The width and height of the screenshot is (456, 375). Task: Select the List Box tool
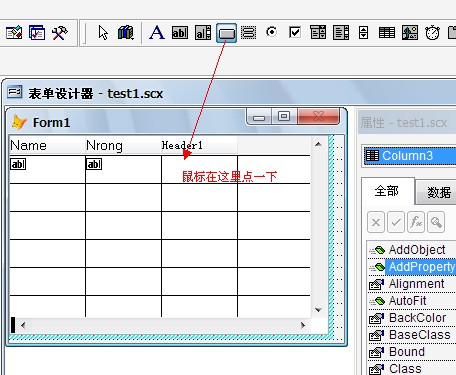coord(341,33)
